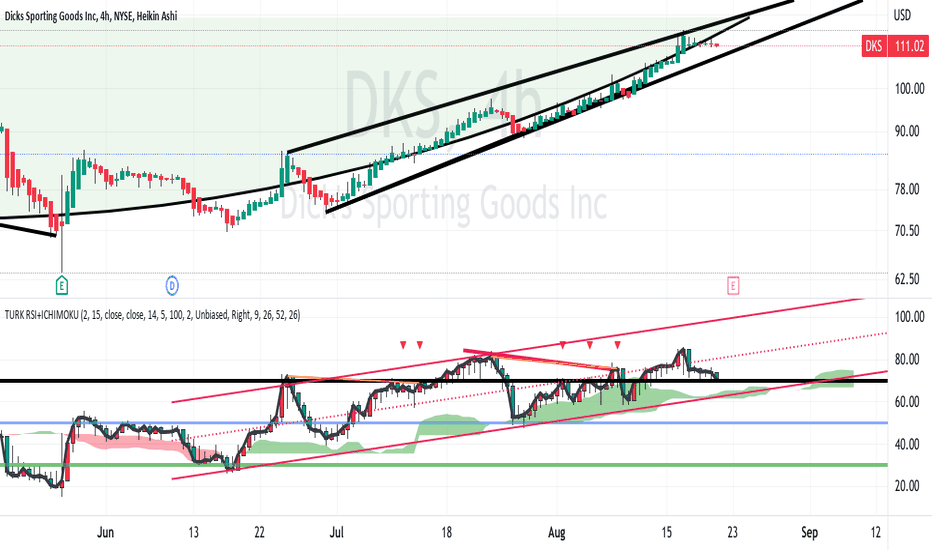The height and width of the screenshot is (550, 932).
Task: Click the blue horizontal line at RSI 50
Action: [x=443, y=423]
